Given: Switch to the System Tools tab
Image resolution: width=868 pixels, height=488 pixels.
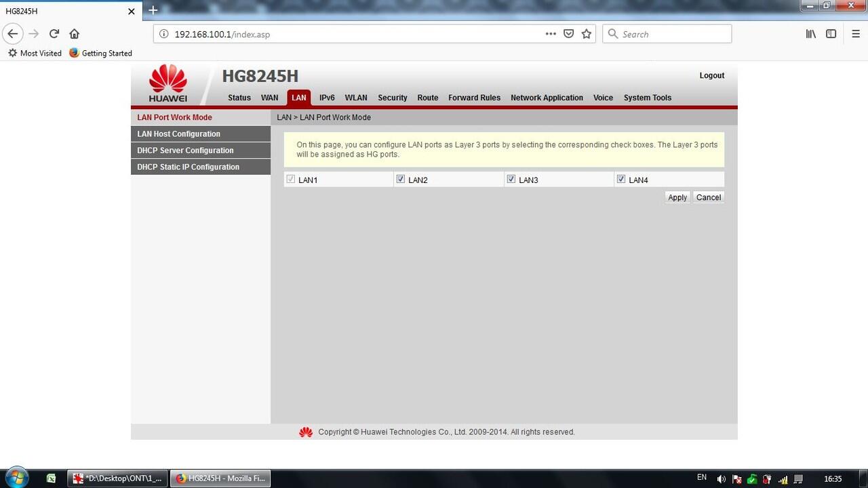Looking at the screenshot, I should [x=648, y=98].
